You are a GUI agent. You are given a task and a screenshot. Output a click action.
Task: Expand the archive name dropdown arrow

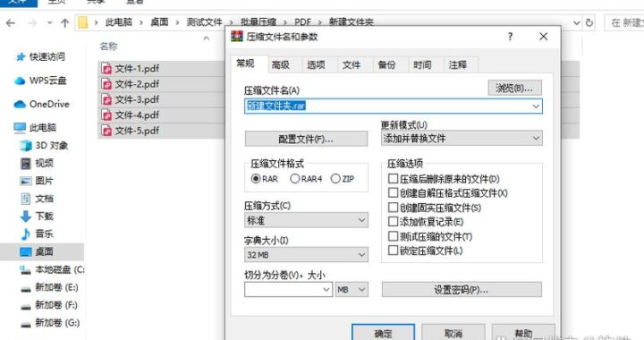coord(536,106)
